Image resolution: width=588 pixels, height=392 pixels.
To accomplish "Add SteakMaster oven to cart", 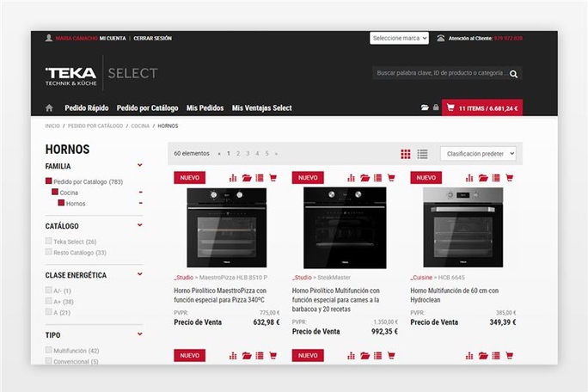I will tap(391, 178).
